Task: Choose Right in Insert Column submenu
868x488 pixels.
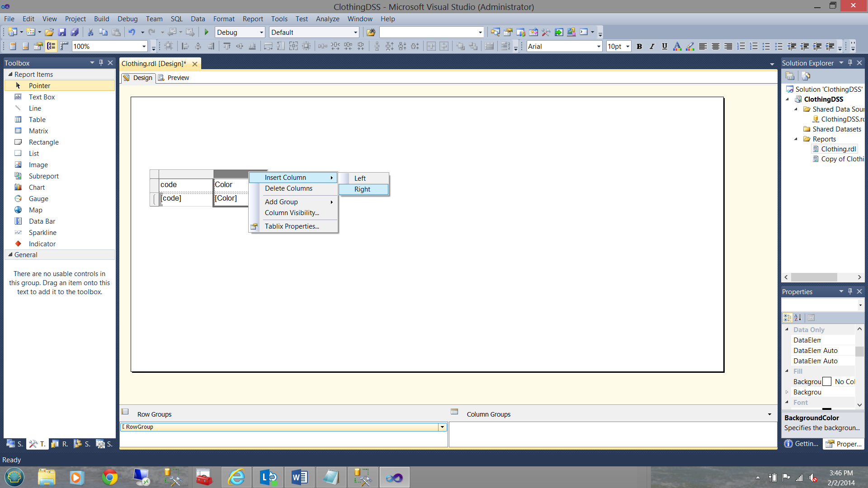Action: pos(363,189)
